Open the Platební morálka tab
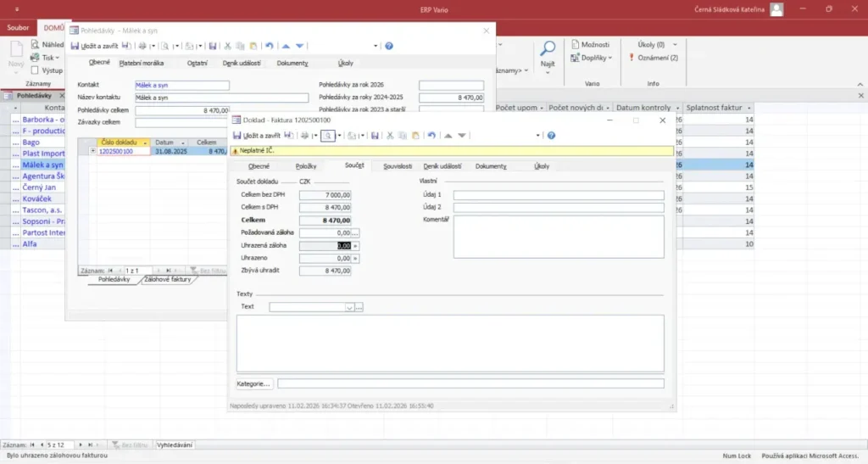The image size is (868, 464). point(142,63)
